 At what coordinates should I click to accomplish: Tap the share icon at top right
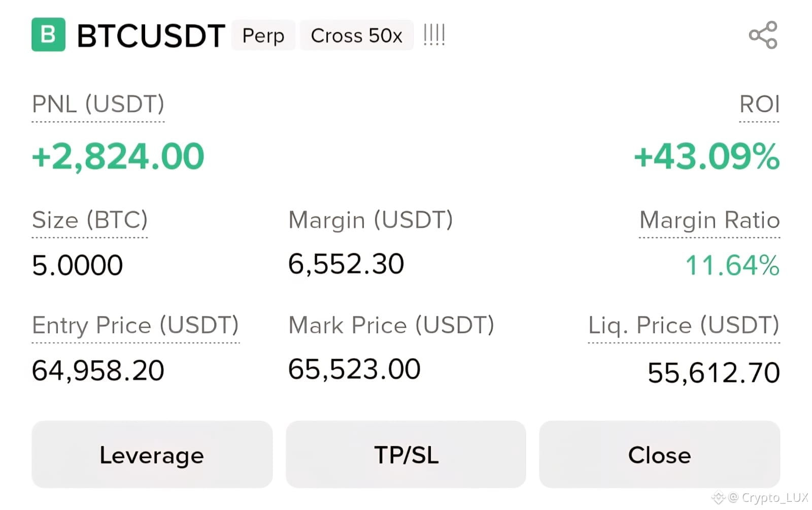point(763,35)
